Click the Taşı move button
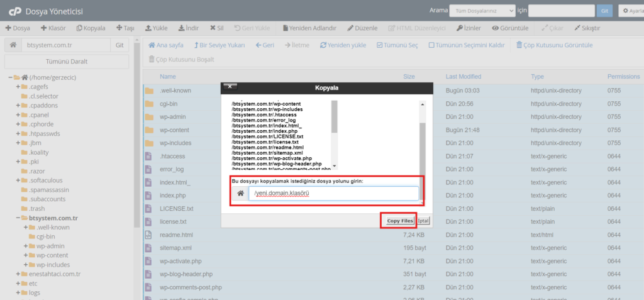 (126, 28)
